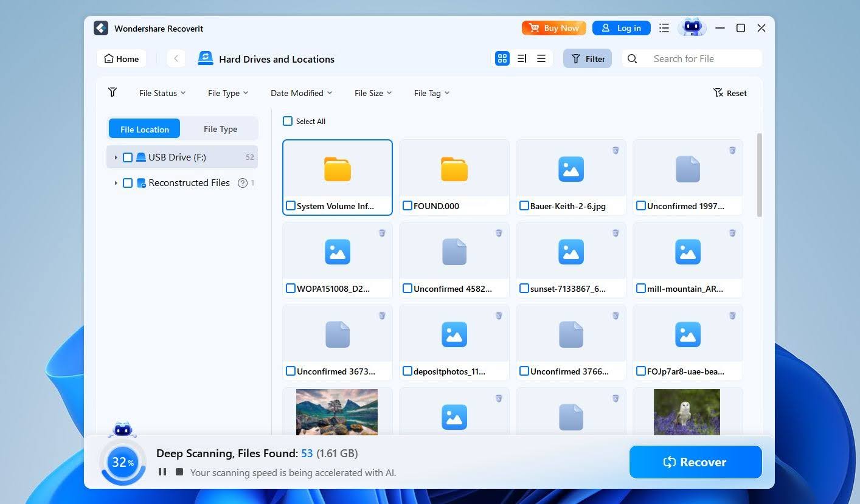Image resolution: width=860 pixels, height=504 pixels.
Task: Expand the Reconstructed Files tree node
Action: tap(116, 183)
